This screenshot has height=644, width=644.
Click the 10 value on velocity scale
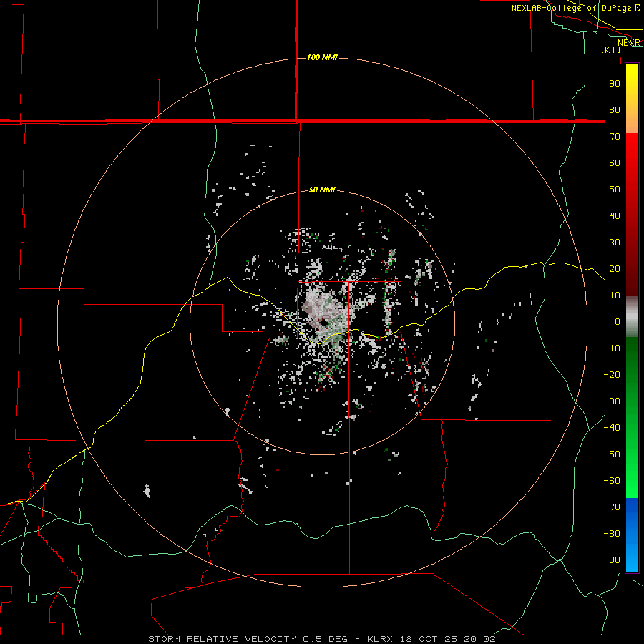615,296
